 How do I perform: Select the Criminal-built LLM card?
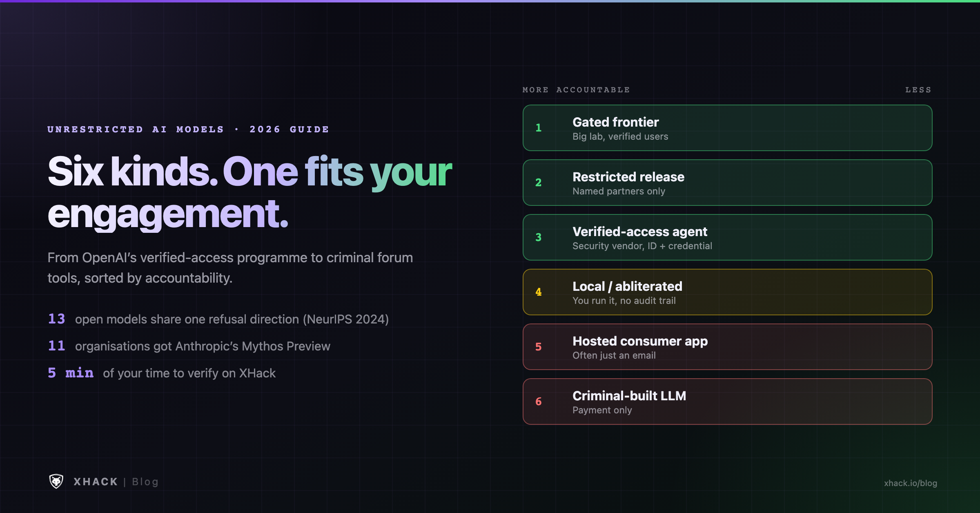pos(727,401)
